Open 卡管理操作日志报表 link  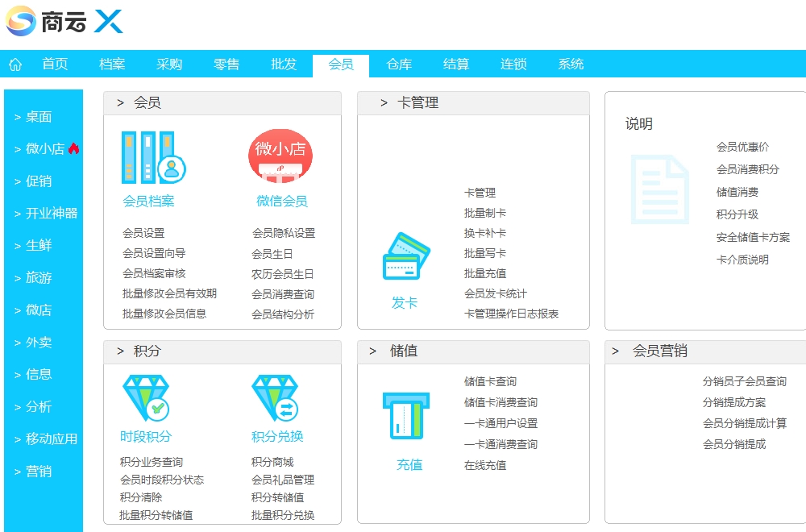pos(512,314)
